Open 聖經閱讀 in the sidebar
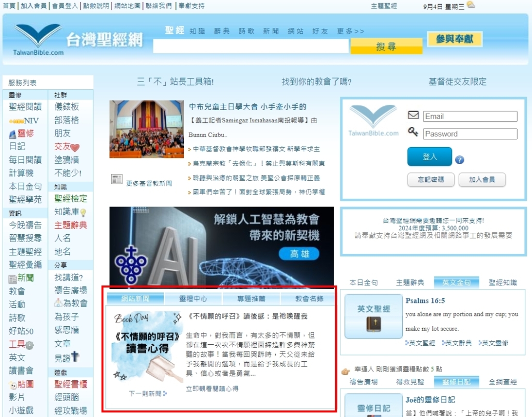Image resolution: width=532 pixels, height=417 pixels. click(x=25, y=107)
